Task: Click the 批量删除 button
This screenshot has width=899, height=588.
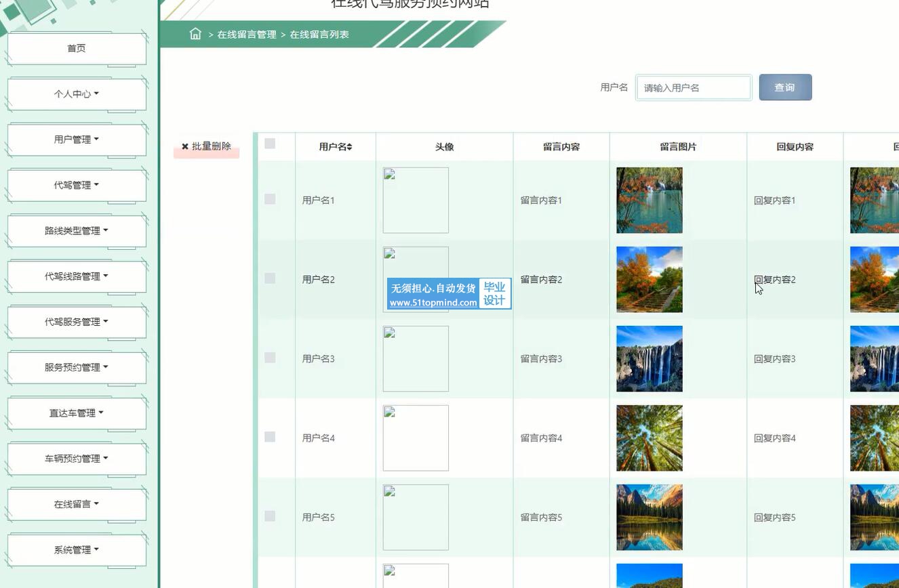Action: (x=206, y=146)
